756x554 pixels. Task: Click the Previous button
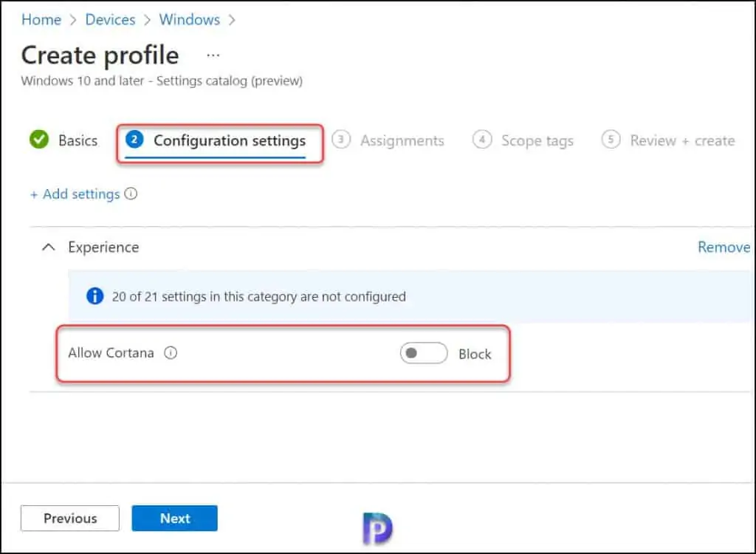pyautogui.click(x=70, y=519)
